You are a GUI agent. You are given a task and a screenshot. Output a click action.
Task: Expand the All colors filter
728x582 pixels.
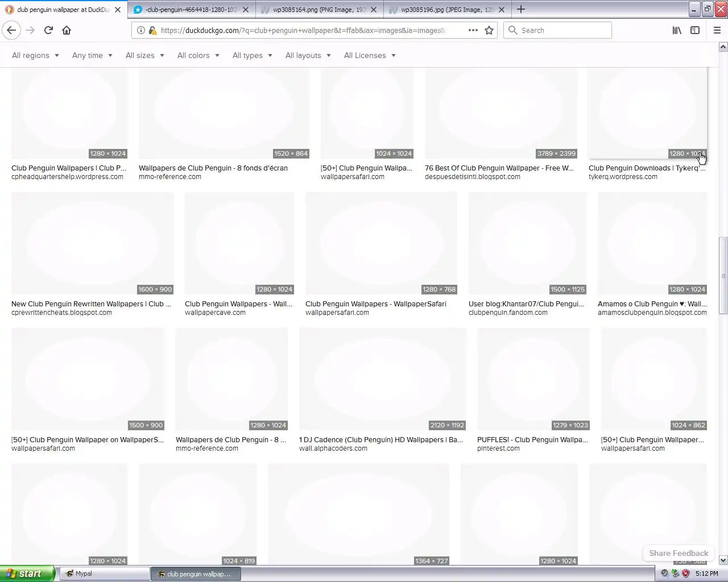(x=198, y=55)
